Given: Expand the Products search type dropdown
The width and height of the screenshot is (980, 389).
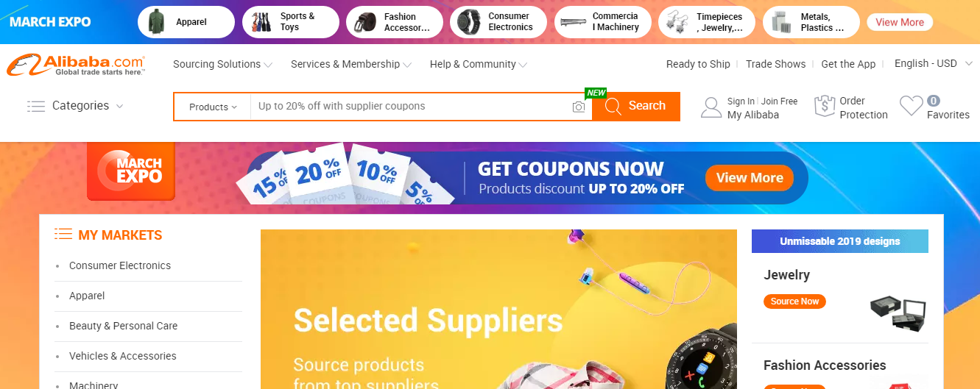Looking at the screenshot, I should tap(213, 107).
